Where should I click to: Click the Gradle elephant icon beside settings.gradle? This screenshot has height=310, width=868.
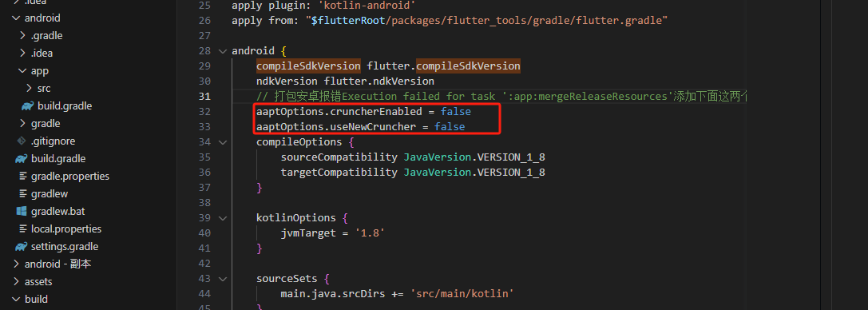pyautogui.click(x=22, y=247)
